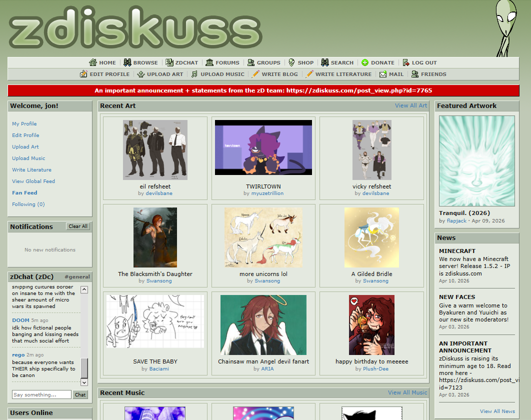Click the Log Out icon
The image size is (531, 420).
[x=406, y=62]
